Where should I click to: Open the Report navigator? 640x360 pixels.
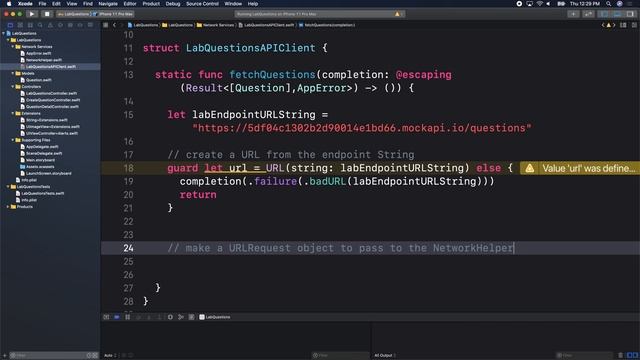click(90, 25)
